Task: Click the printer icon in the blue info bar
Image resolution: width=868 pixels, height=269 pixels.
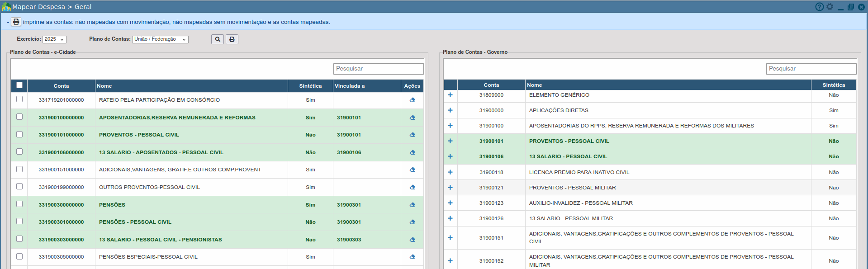Action: (16, 22)
